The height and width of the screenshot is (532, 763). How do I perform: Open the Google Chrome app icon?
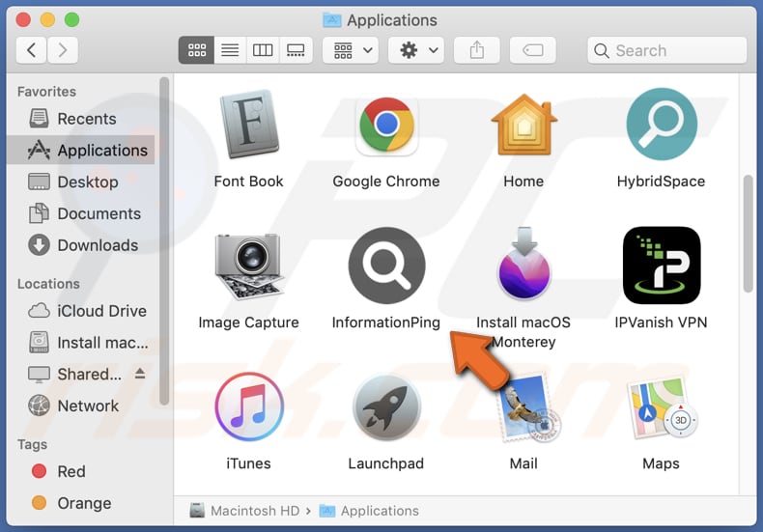[x=386, y=125]
